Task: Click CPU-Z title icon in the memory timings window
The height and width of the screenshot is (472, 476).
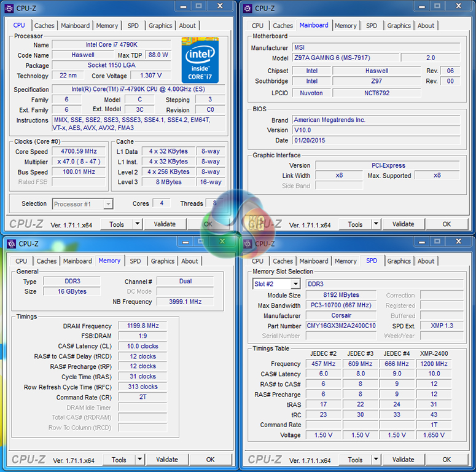Action: click(11, 243)
